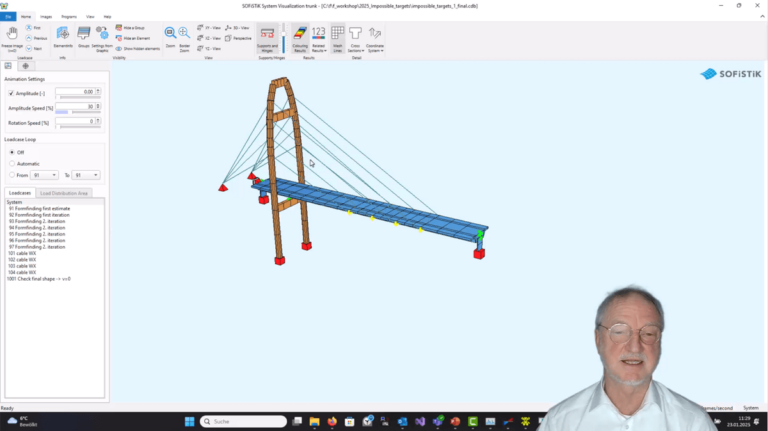
Task: Select the Off loadcase loop option
Action: point(12,152)
